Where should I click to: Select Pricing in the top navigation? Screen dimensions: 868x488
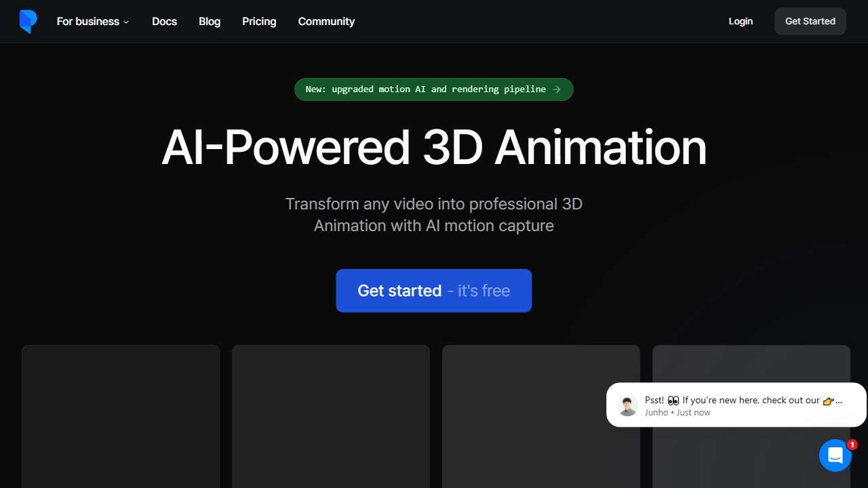[x=259, y=22]
